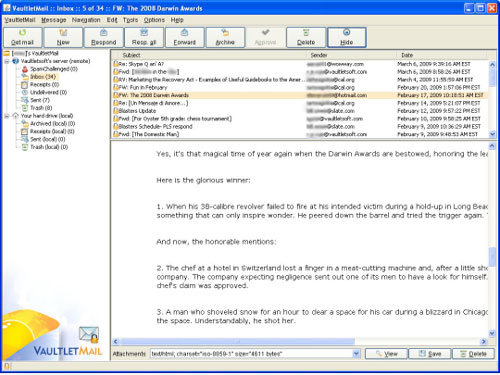Click the Your hard drive icon

point(16,116)
